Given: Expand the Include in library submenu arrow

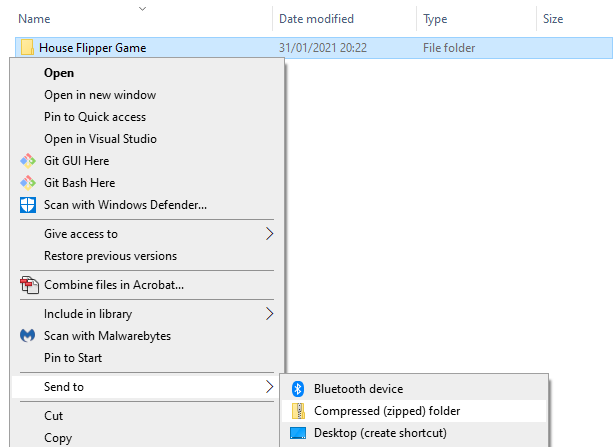Looking at the screenshot, I should coord(269,314).
